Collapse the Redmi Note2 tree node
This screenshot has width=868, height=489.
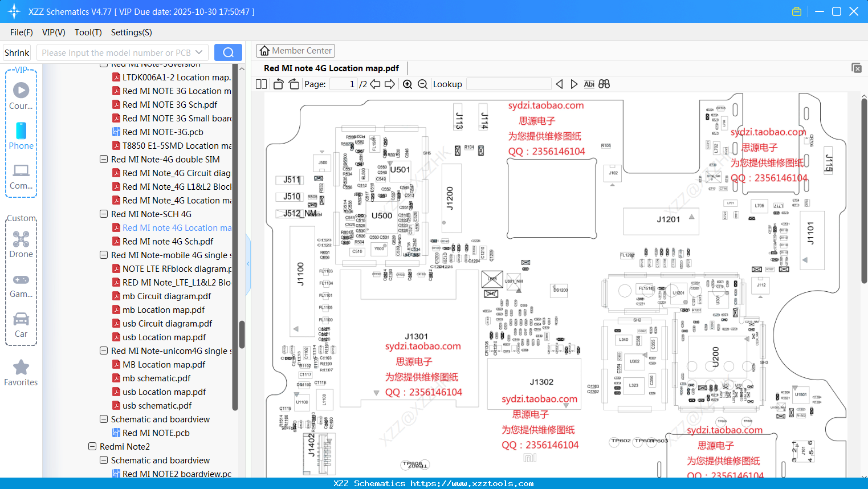coord(92,446)
